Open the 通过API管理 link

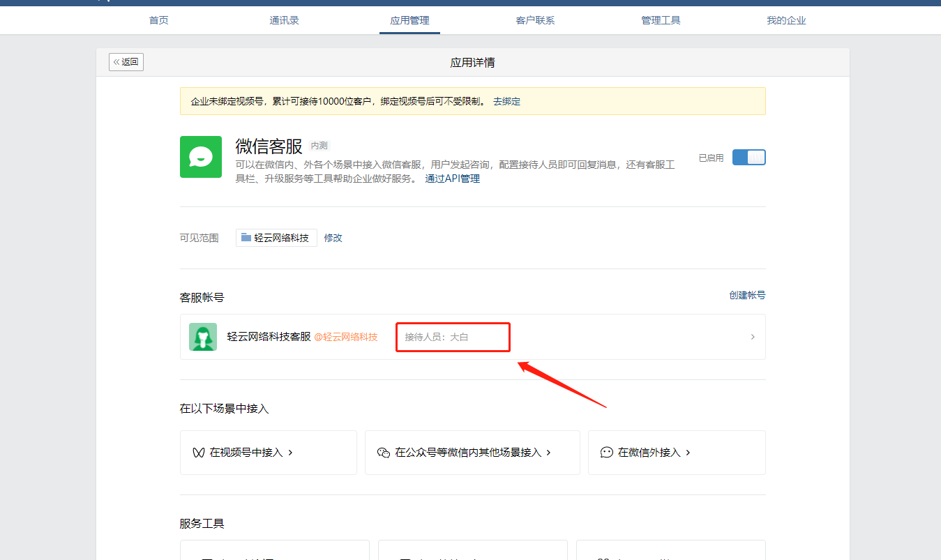click(x=453, y=179)
